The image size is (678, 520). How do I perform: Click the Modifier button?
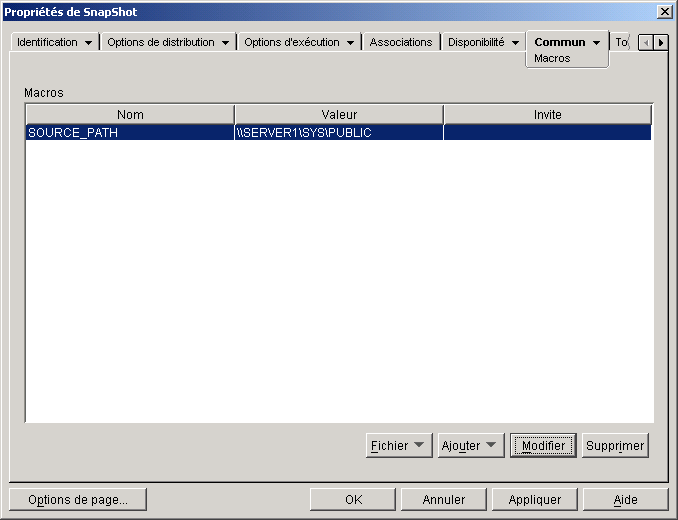[543, 445]
